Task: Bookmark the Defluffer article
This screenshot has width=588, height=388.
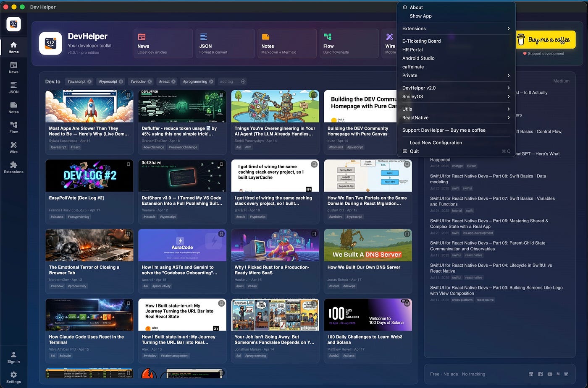Action: pos(221,95)
